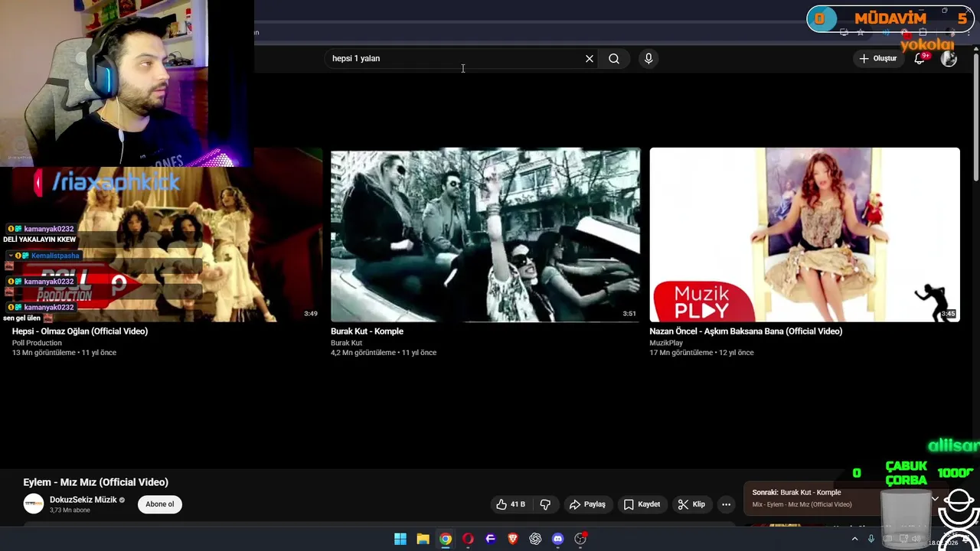The image size is (980, 551).
Task: Open the Hepsi - Olmaz Oğlan video title
Action: 80,331
